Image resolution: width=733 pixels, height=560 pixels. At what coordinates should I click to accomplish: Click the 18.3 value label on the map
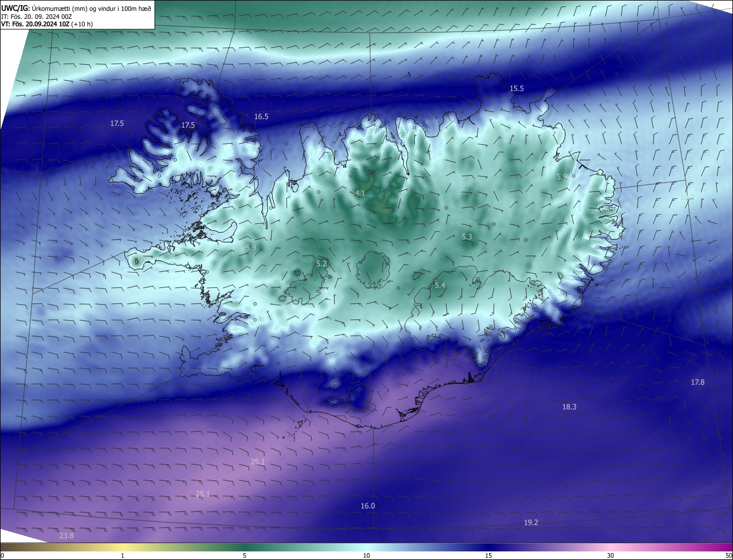569,407
